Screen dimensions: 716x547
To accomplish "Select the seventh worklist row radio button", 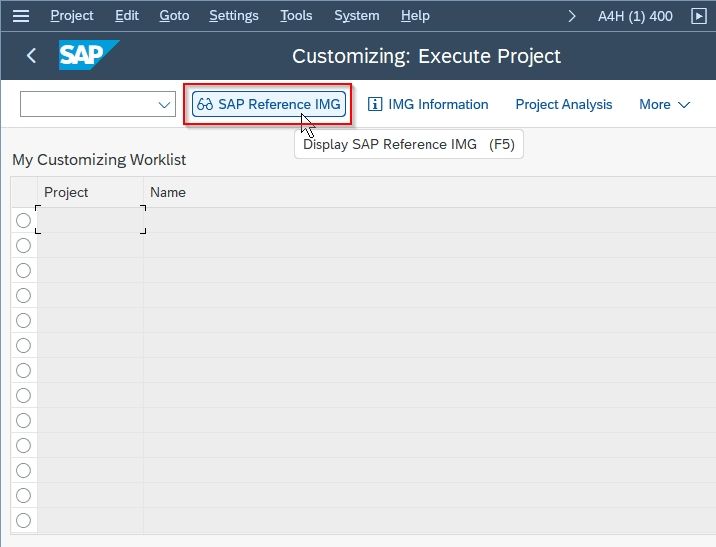I will click(23, 370).
